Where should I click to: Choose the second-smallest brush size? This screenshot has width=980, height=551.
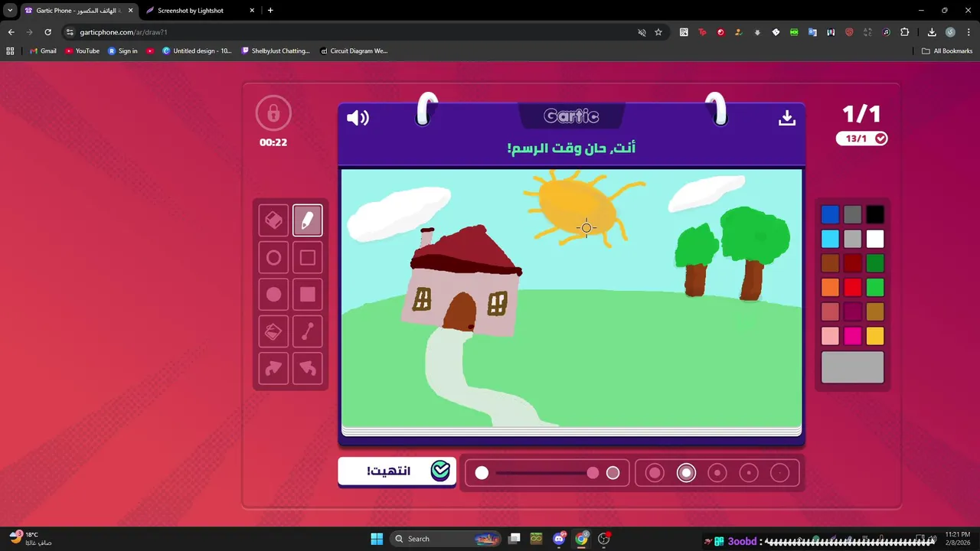[749, 473]
